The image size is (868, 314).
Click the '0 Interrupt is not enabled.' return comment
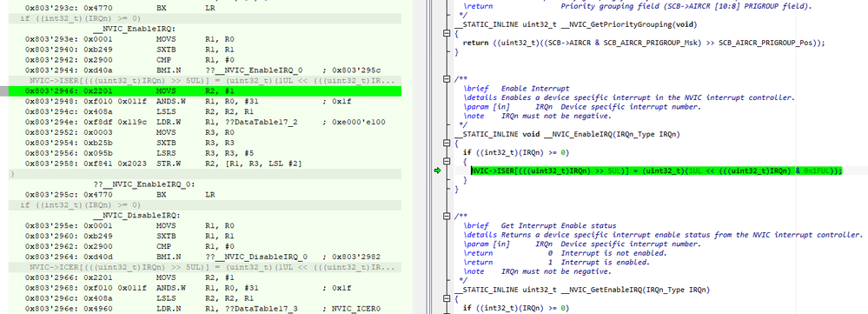[566, 253]
